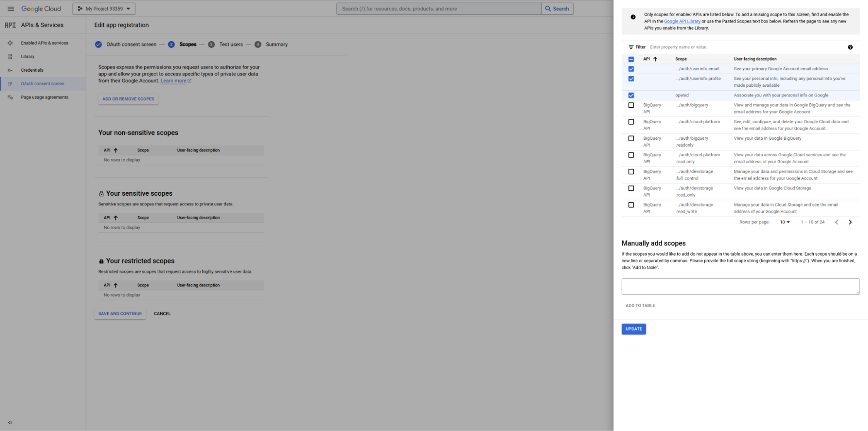Focus the manually add scopes text box

click(740, 286)
